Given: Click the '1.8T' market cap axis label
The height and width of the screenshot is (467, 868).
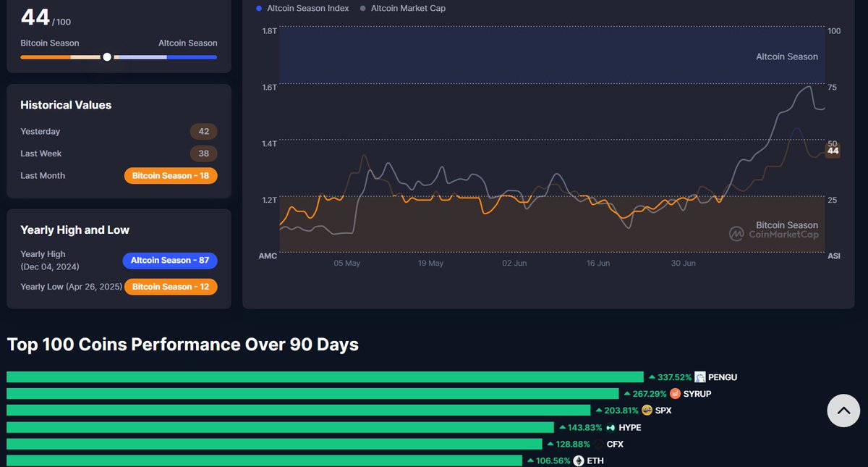Looking at the screenshot, I should click(269, 31).
